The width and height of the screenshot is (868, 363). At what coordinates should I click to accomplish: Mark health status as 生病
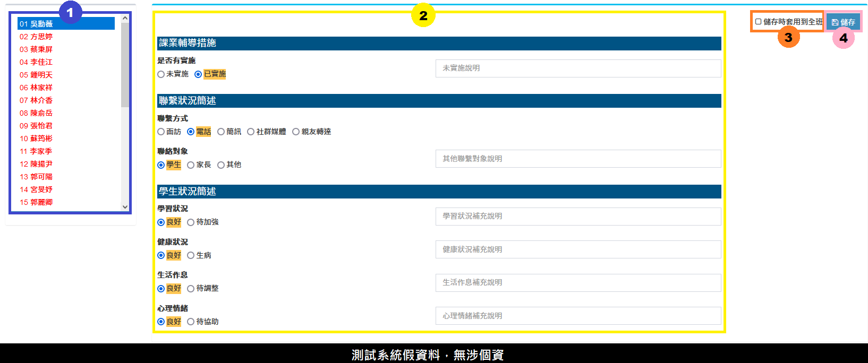191,256
